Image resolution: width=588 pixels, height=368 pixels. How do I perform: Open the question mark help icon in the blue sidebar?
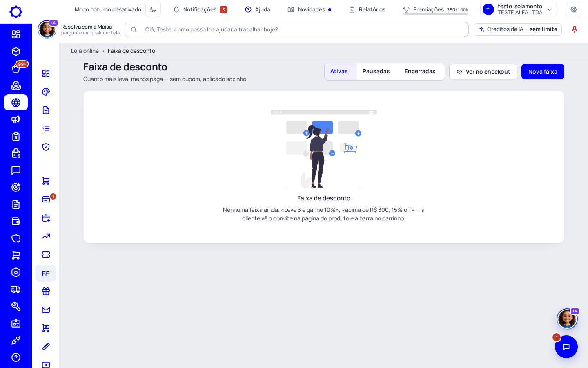16,357
